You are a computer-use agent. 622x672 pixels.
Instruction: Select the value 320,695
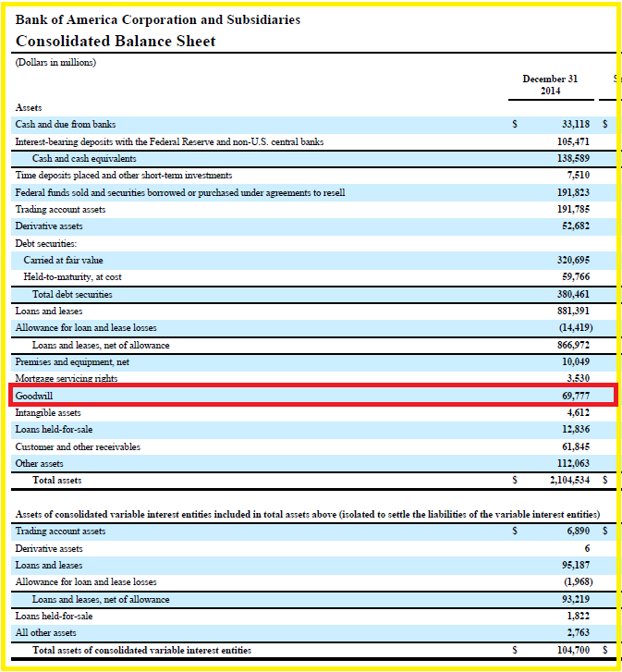(573, 260)
